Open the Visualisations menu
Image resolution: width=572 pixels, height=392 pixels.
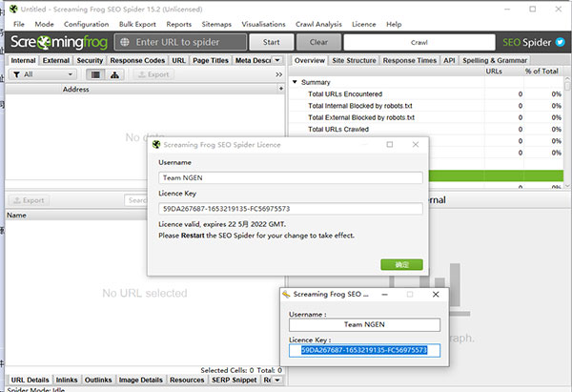click(263, 24)
